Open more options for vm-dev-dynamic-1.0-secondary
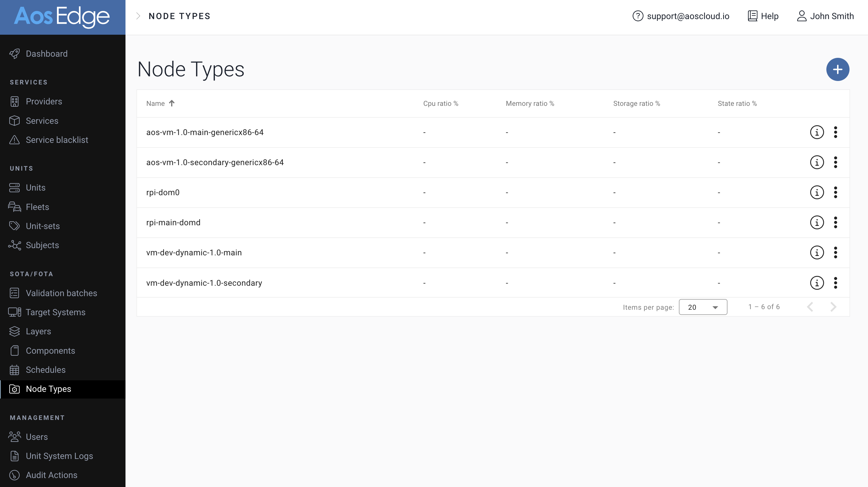Image resolution: width=868 pixels, height=487 pixels. 835,283
